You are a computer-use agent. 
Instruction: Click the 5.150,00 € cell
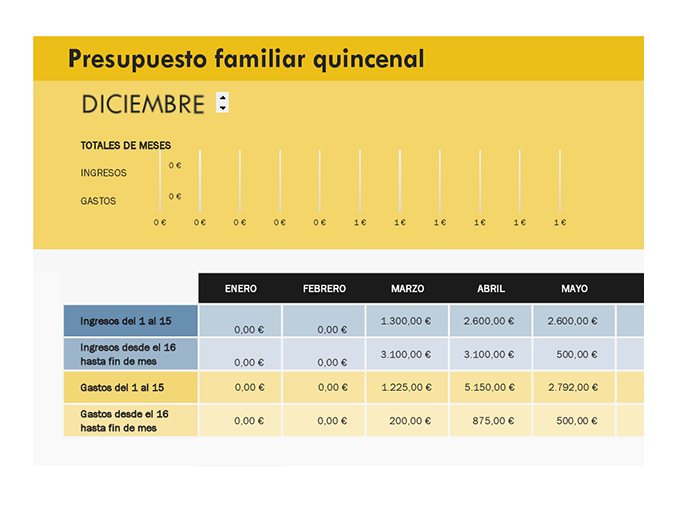pyautogui.click(x=491, y=387)
